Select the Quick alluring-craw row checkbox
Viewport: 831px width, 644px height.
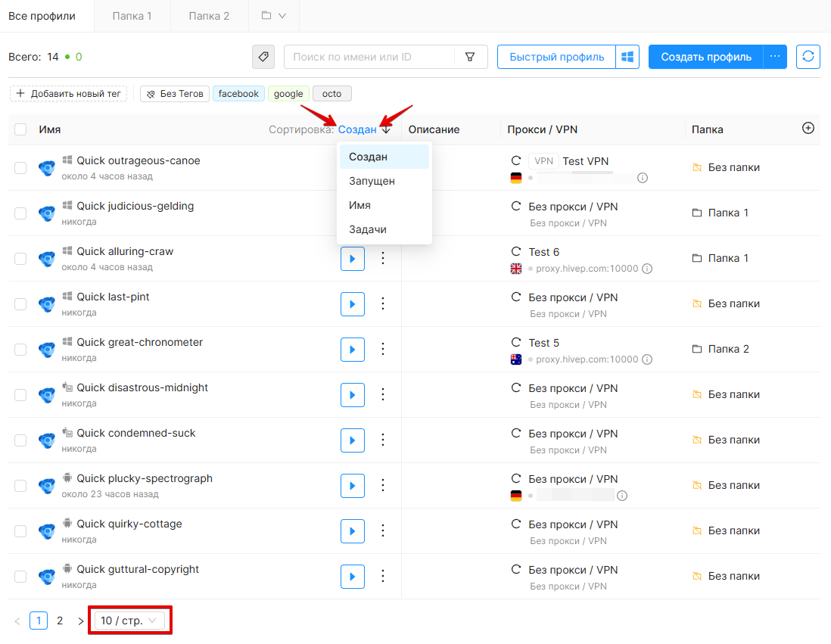[20, 259]
